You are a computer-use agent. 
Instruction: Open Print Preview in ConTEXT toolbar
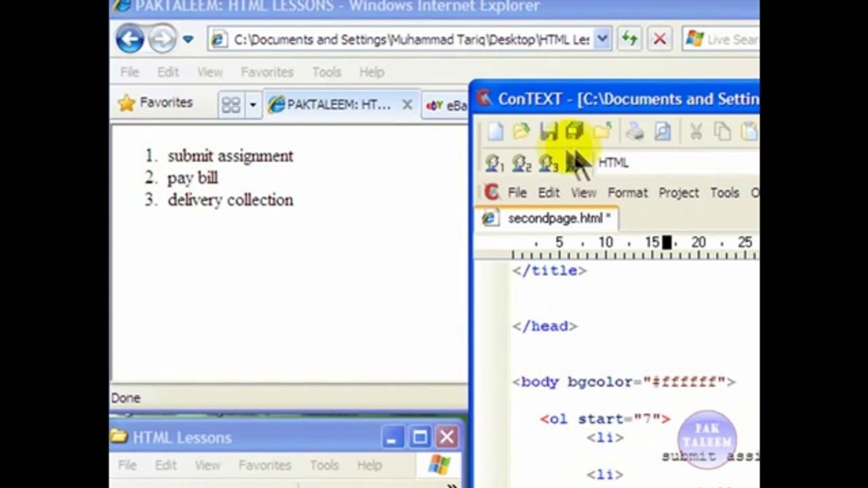pos(663,131)
